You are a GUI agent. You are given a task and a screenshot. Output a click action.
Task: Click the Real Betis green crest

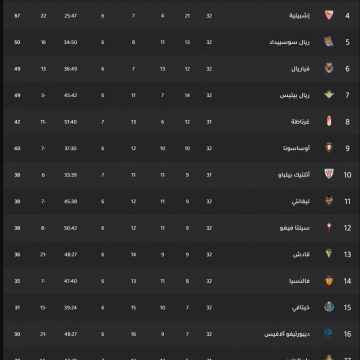coord(329,95)
